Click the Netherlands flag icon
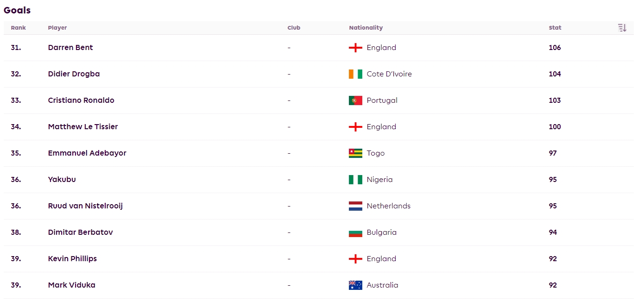 pyautogui.click(x=355, y=206)
